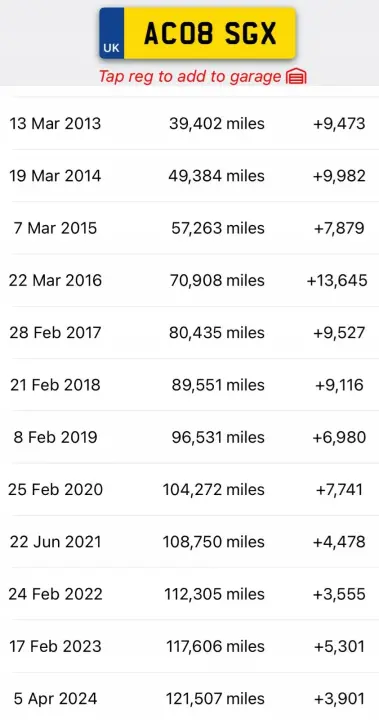Select the 8 Feb 2019 row
Viewport: 379px width, 720px height.
[189, 437]
